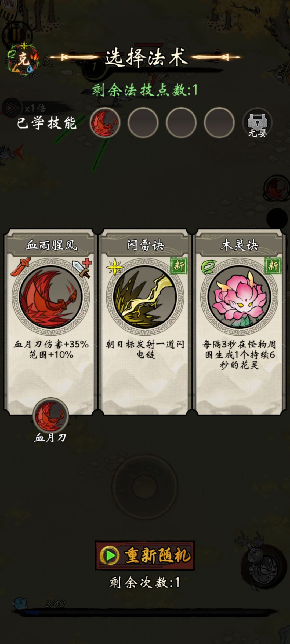Select the third empty skill slot
This screenshot has width=290, height=644.
coord(181,122)
